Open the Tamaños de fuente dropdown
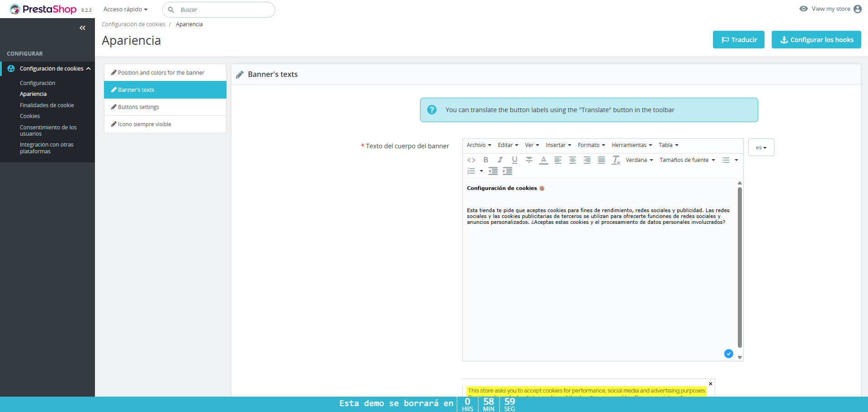 (x=687, y=160)
